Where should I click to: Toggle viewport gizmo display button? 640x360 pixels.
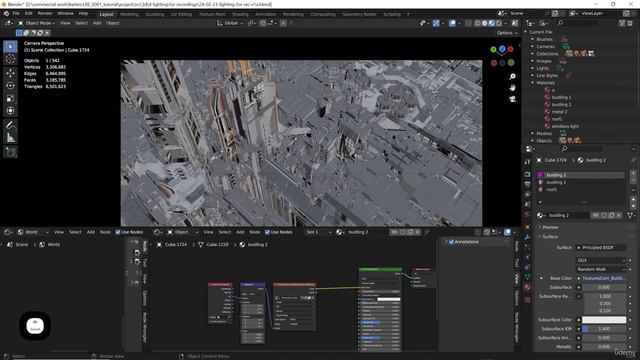click(436, 23)
